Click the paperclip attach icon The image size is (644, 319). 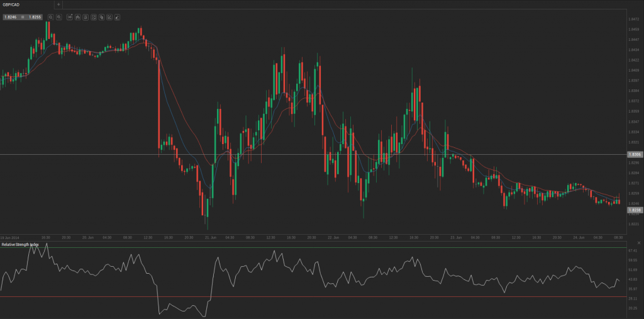click(x=101, y=17)
